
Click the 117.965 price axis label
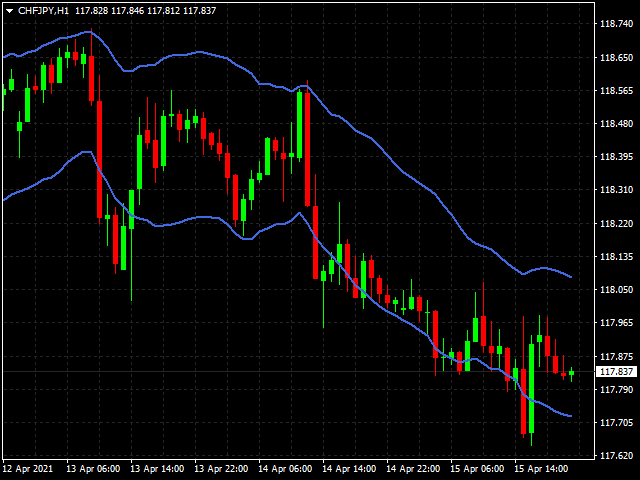pyautogui.click(x=616, y=323)
